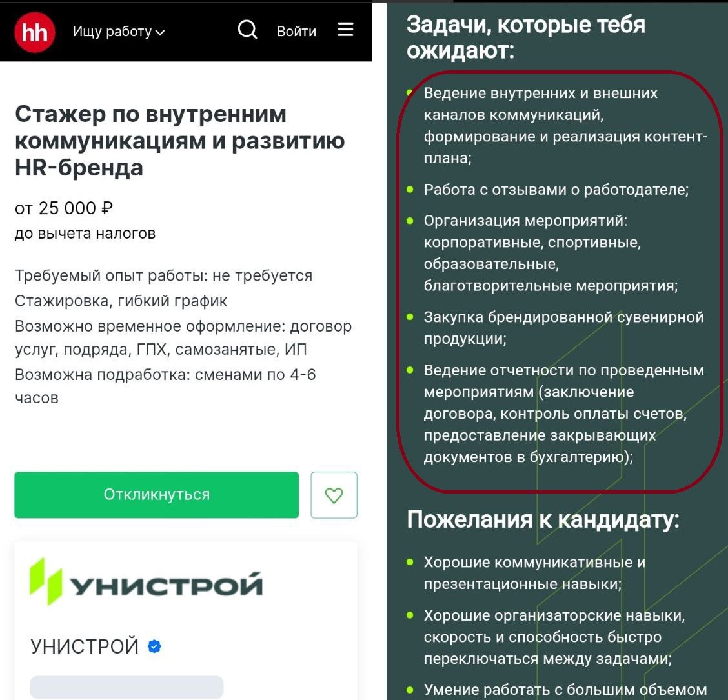The height and width of the screenshot is (700, 728).
Task: Click the salary text от 25 000 ₽
Action: point(64,208)
